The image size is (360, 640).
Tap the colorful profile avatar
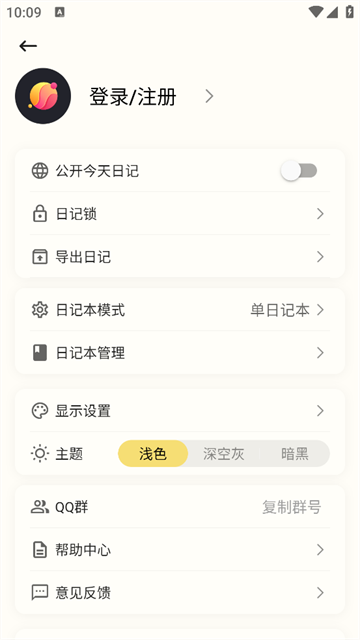point(43,96)
